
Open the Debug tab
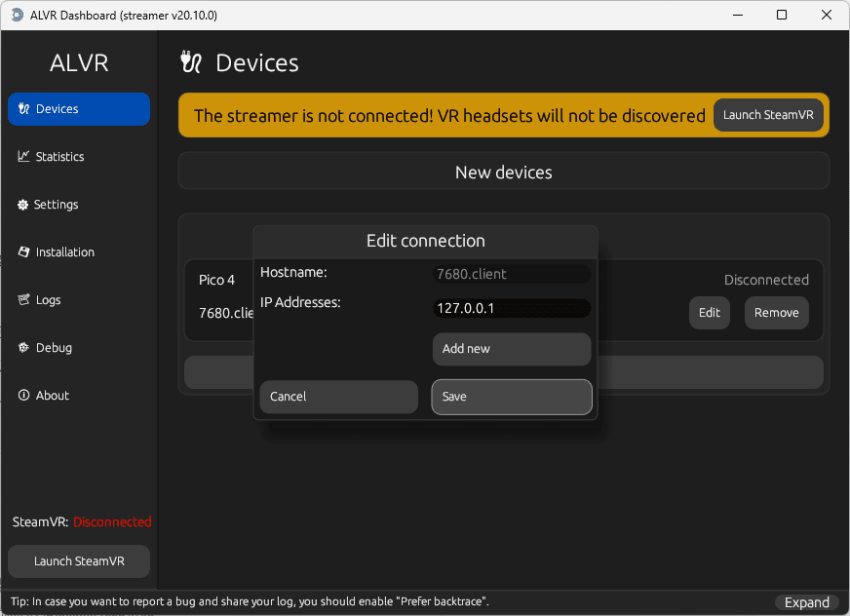[x=45, y=348]
